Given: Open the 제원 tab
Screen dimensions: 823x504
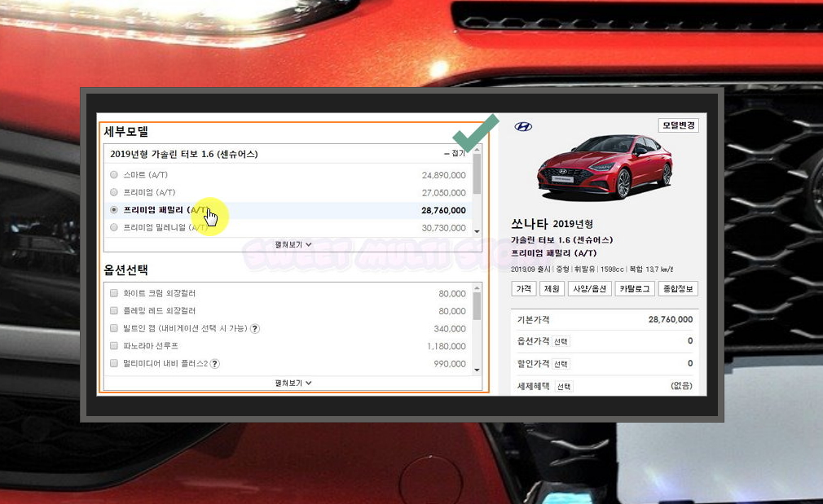Looking at the screenshot, I should 552,289.
